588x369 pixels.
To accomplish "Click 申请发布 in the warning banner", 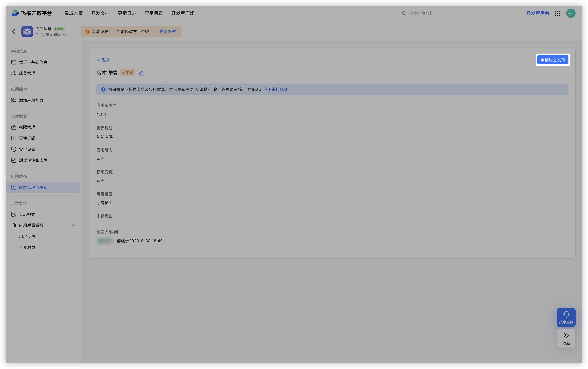I will 168,32.
